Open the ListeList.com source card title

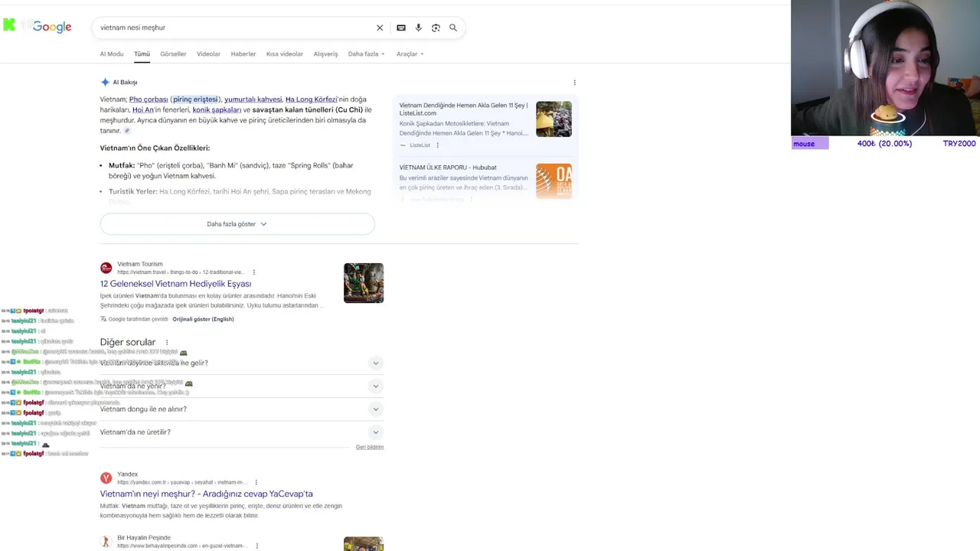463,109
